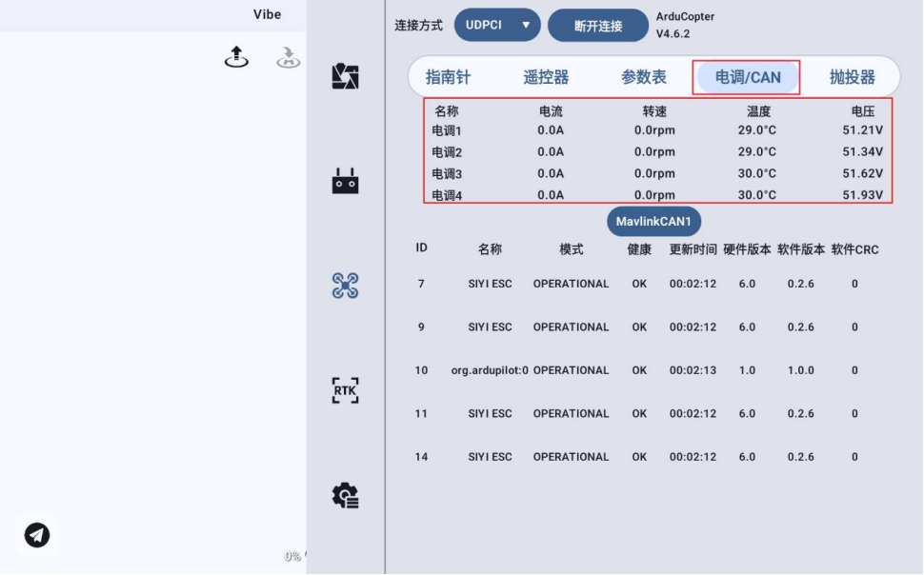Open the 参数表 parameter table tab
Screen dimensions: 924x575
point(644,78)
